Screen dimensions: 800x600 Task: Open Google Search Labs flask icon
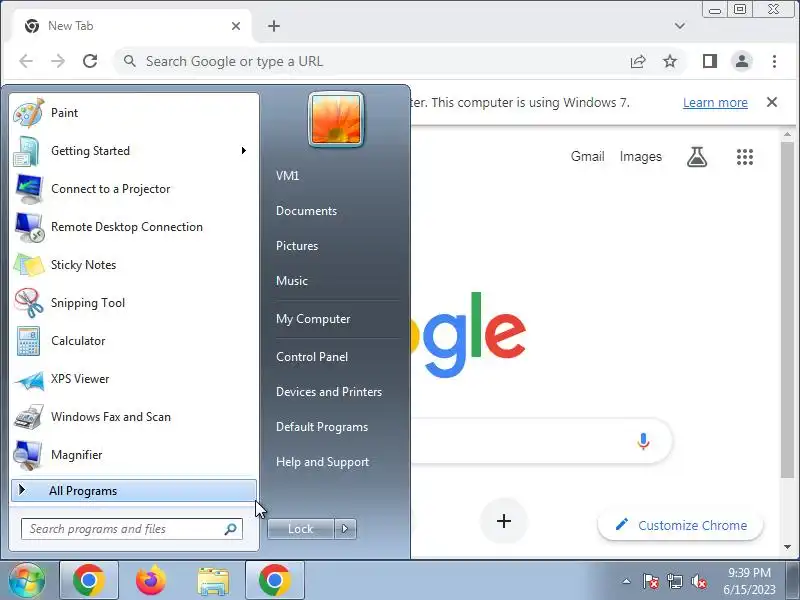coord(697,157)
